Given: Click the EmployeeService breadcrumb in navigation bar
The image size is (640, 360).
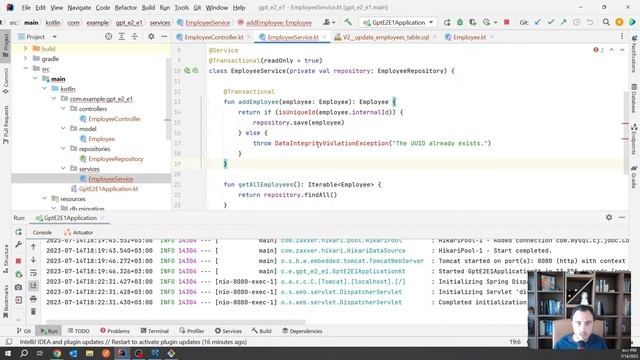Looking at the screenshot, I should 207,22.
